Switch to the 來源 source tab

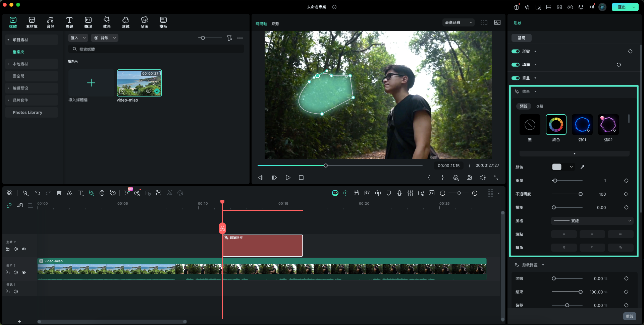[275, 24]
